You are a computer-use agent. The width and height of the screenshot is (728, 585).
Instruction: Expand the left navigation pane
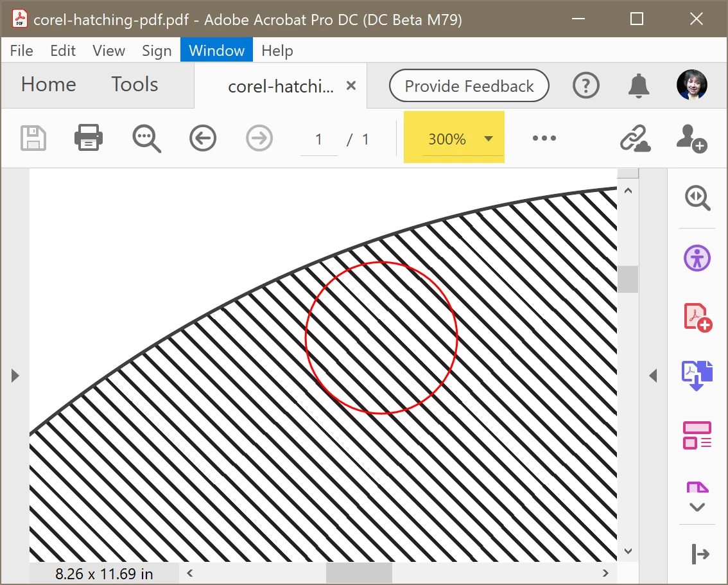click(x=15, y=376)
